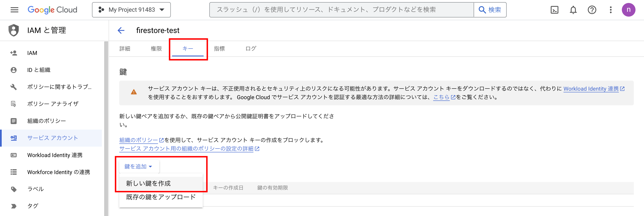Open the three-dot overflow menu
Image resolution: width=644 pixels, height=216 pixels.
tap(611, 10)
